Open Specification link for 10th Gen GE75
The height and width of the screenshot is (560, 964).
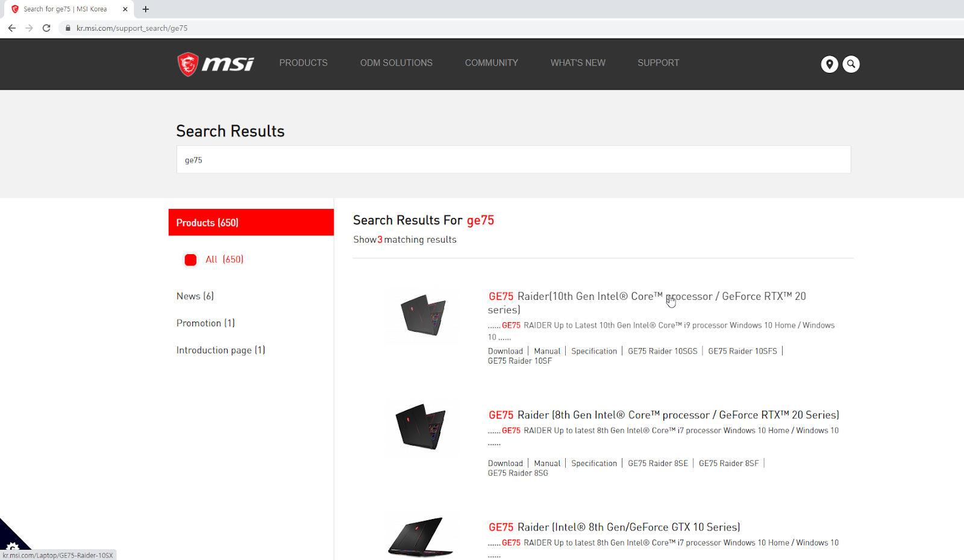(594, 351)
